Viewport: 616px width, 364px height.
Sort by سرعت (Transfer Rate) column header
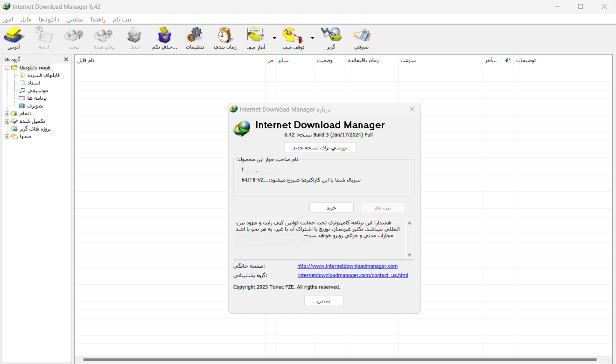(441, 60)
